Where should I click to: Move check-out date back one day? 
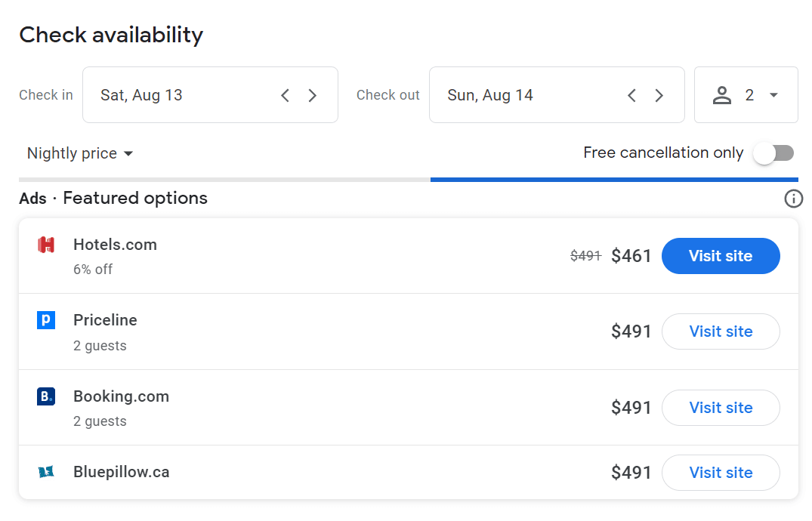[631, 95]
